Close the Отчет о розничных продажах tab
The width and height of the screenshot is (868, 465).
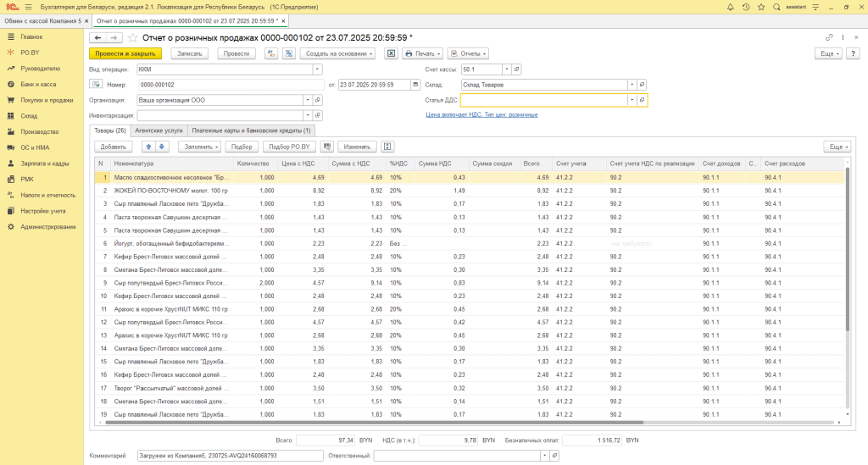click(x=283, y=21)
